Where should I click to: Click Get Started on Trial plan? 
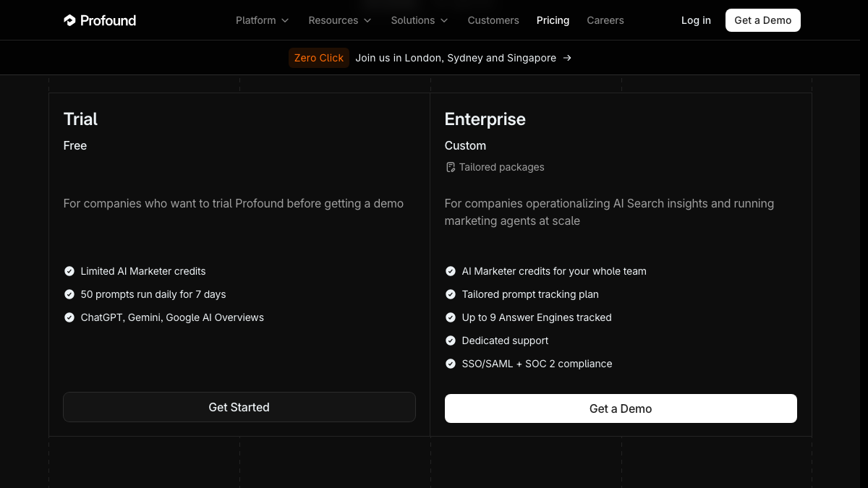tap(239, 407)
